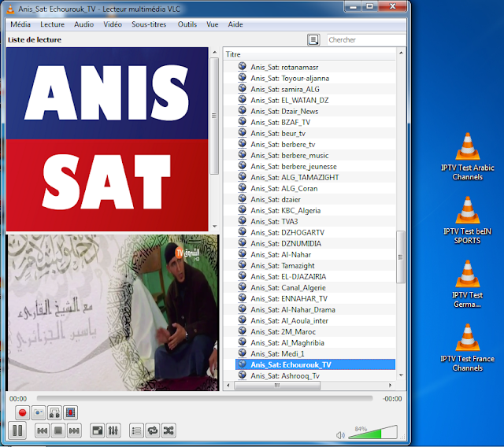Change playlist view mode icon
The image size is (504, 447).
tap(313, 40)
